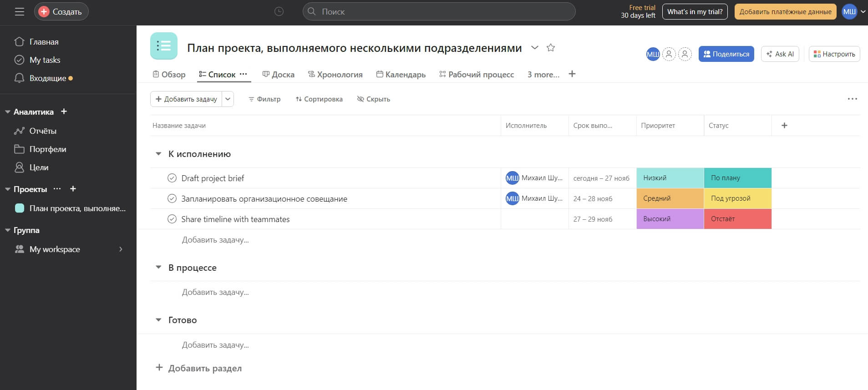Star the project as favorite

[x=551, y=48]
